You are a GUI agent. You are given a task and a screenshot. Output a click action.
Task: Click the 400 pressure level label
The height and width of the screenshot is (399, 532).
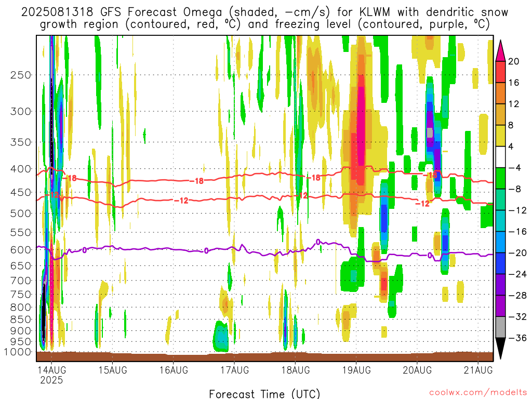pyautogui.click(x=21, y=169)
